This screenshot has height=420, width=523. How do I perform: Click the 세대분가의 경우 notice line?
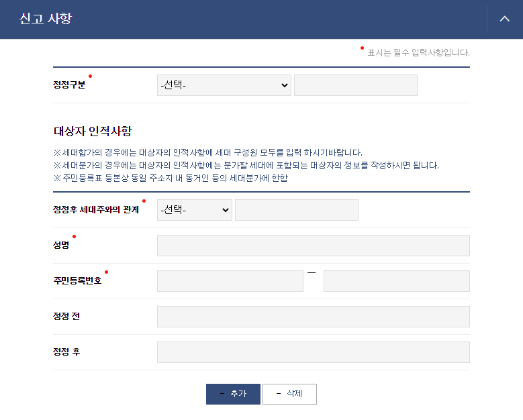[x=246, y=165]
